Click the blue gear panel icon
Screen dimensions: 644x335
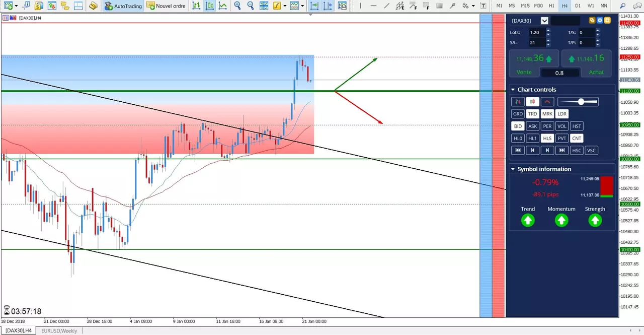(x=600, y=21)
